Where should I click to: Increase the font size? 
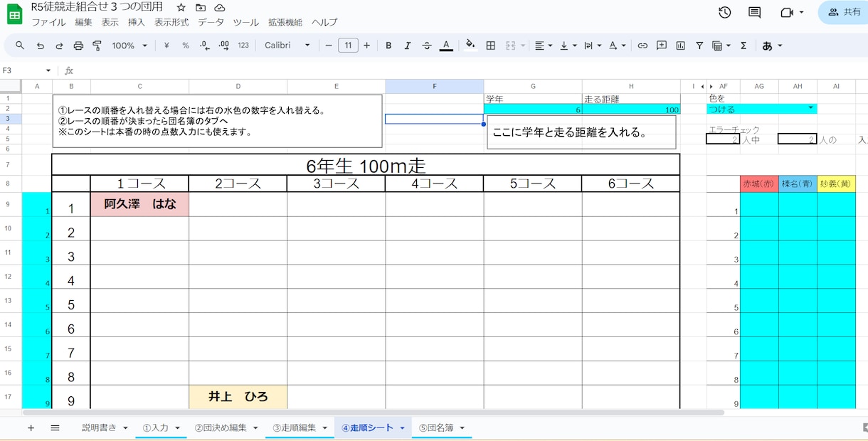[x=366, y=46]
